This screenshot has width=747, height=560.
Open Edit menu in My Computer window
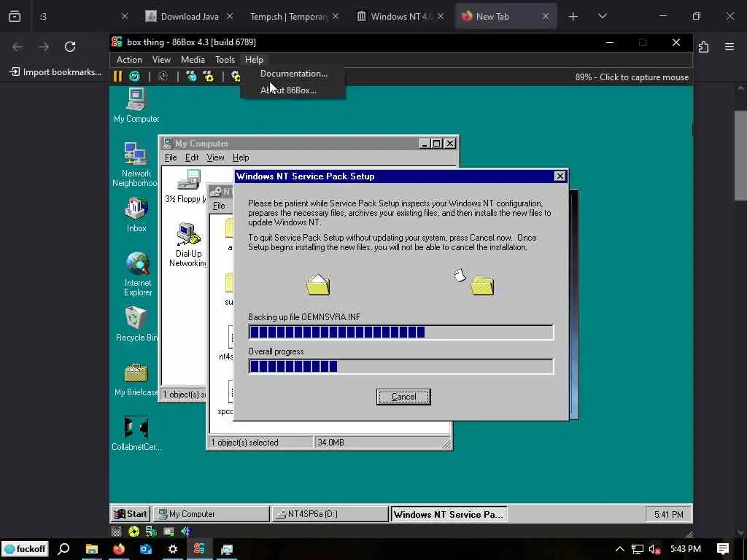(x=192, y=157)
